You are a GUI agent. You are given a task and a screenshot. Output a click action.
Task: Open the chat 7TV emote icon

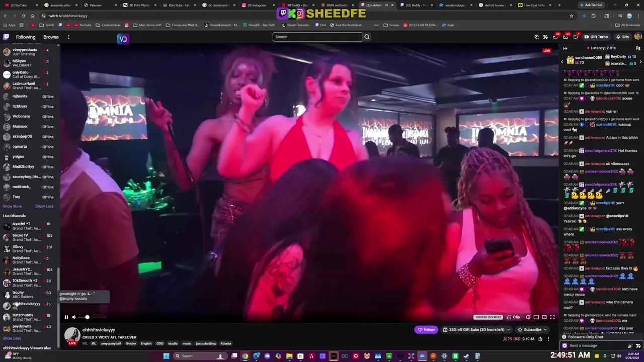pyautogui.click(x=638, y=346)
